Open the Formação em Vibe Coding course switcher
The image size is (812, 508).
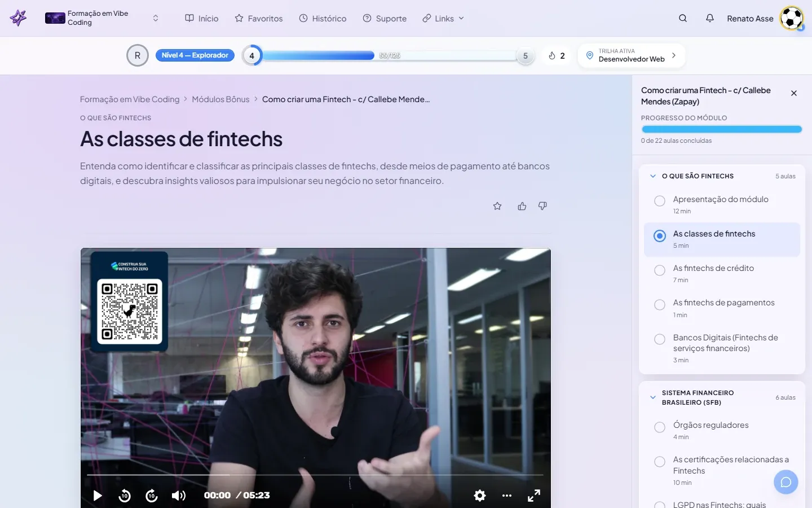click(x=102, y=18)
